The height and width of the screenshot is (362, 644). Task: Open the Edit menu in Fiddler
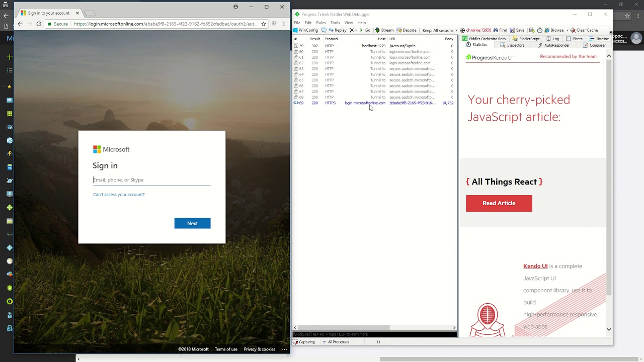[308, 23]
